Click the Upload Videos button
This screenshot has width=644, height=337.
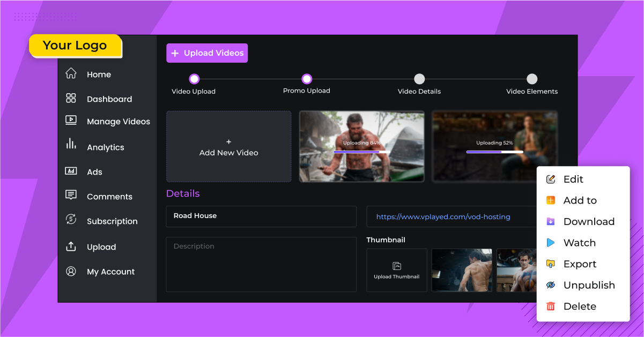[206, 53]
